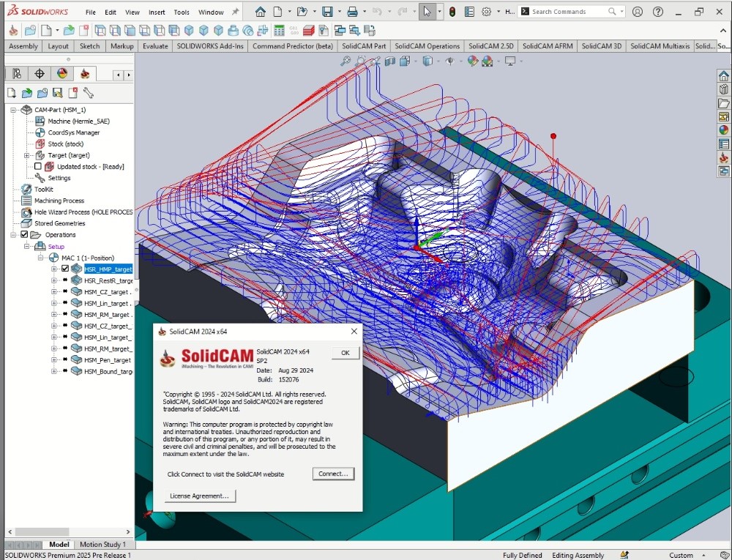Screen dimensions: 732x560
Task: Open the Help question mark icon
Action: coord(658,12)
